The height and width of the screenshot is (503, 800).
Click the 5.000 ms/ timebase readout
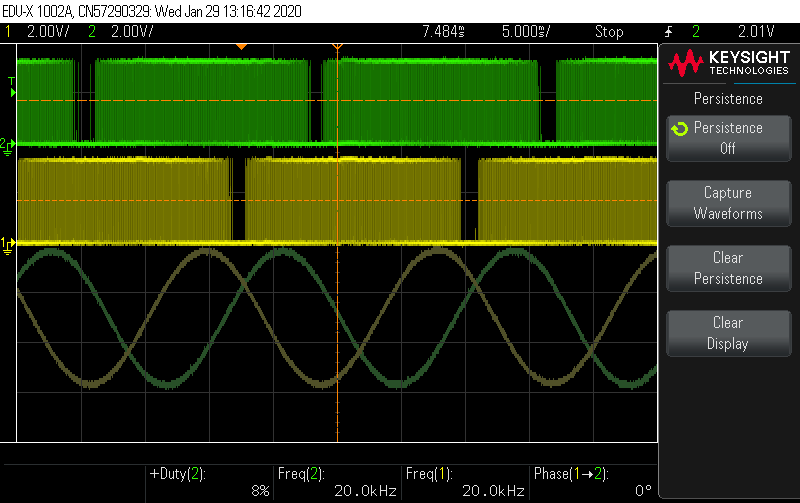click(526, 32)
